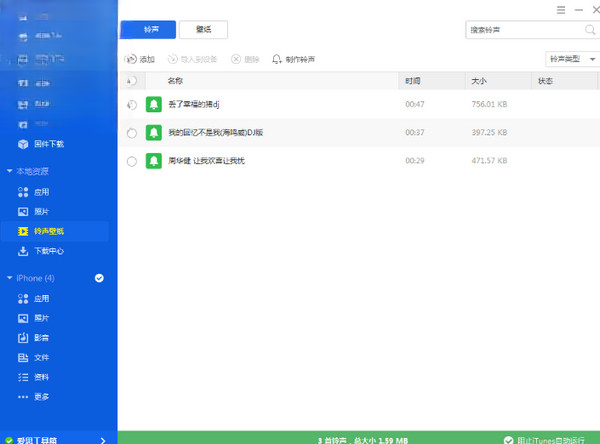Image resolution: width=600 pixels, height=444 pixels.
Task: Click the name 周华健 让我欢喜让我忧
Action: pyautogui.click(x=206, y=161)
